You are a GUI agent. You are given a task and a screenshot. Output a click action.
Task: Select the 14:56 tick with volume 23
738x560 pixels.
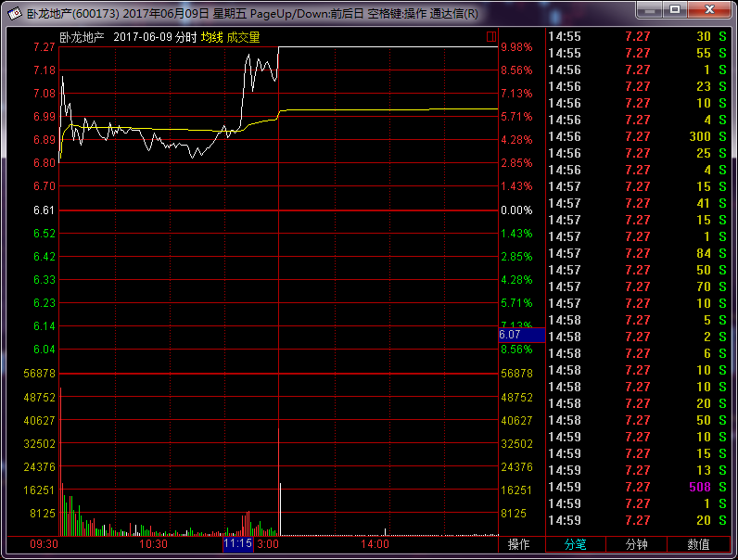(638, 86)
